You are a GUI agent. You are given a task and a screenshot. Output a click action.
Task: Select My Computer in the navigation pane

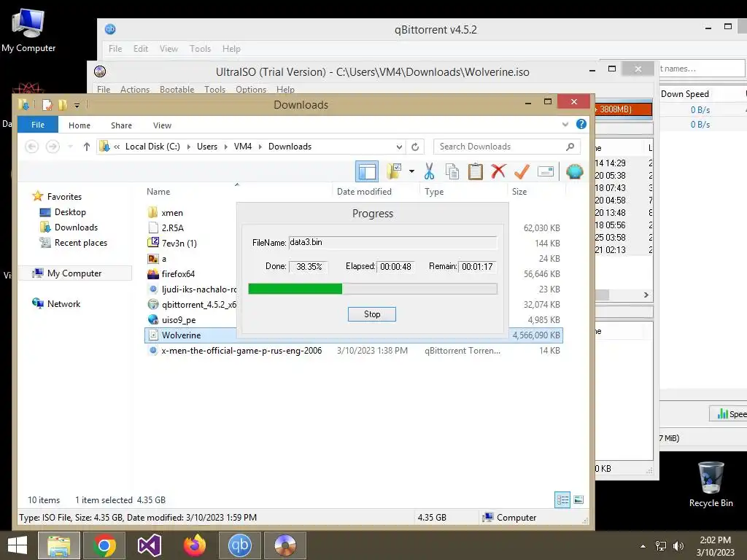(74, 273)
